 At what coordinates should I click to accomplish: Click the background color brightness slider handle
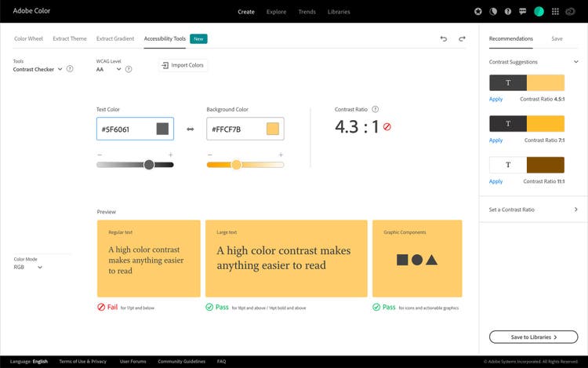click(236, 165)
